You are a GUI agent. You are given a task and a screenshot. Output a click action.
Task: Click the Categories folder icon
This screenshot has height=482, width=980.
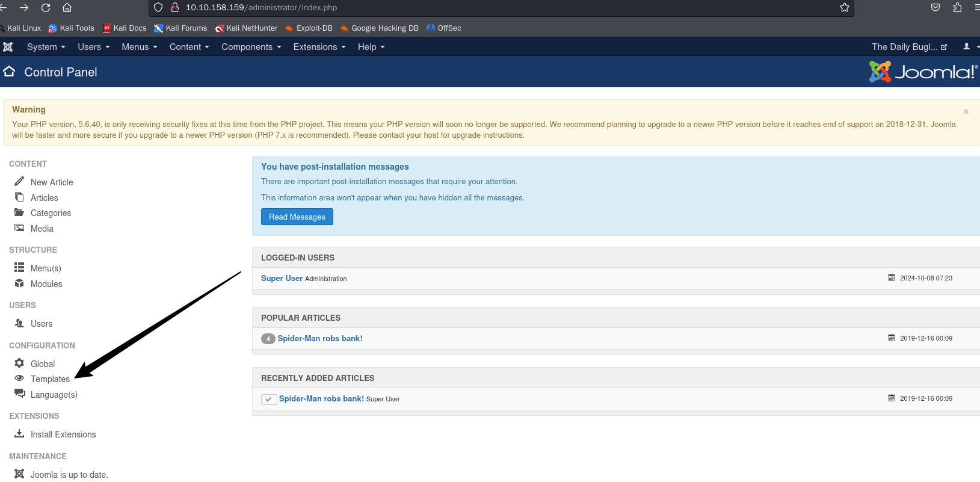[19, 212]
